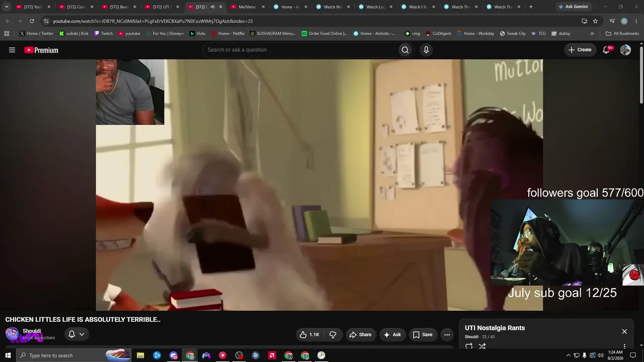Open more actions ellipsis under the video
The image size is (644, 362).
447,334
